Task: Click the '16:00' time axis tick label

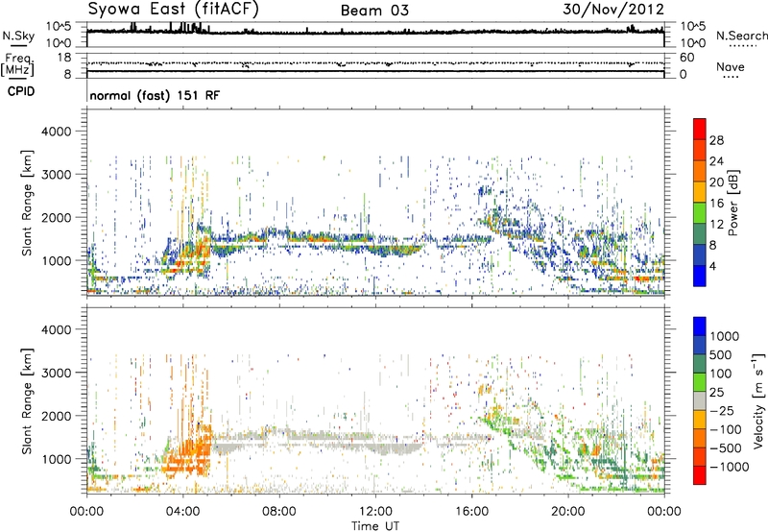Action: coord(471,512)
